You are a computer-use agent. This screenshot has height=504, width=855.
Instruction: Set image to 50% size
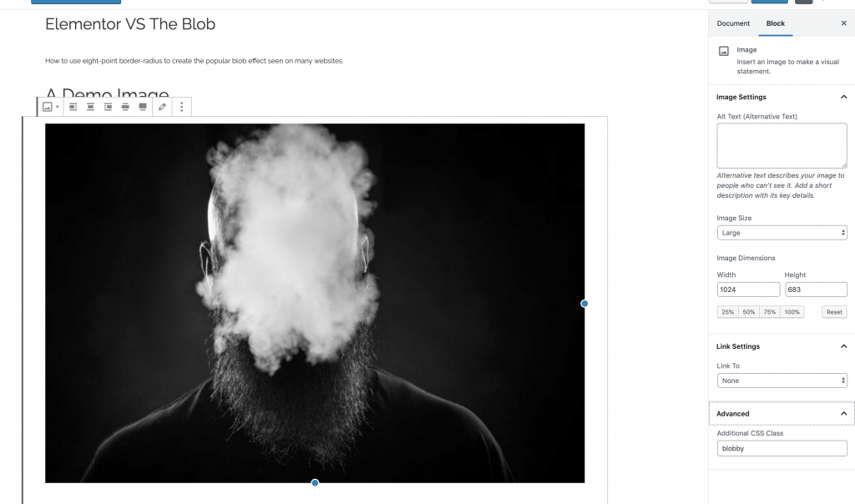(749, 312)
